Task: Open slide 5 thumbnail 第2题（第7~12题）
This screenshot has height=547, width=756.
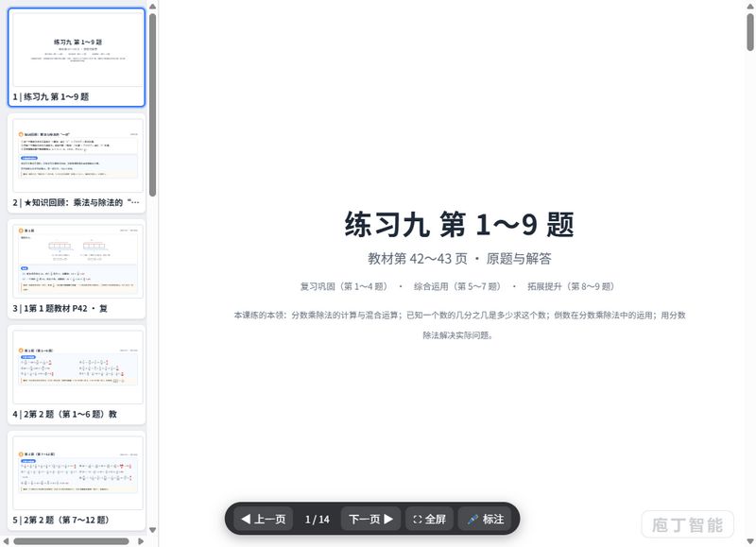Action: [x=77, y=481]
